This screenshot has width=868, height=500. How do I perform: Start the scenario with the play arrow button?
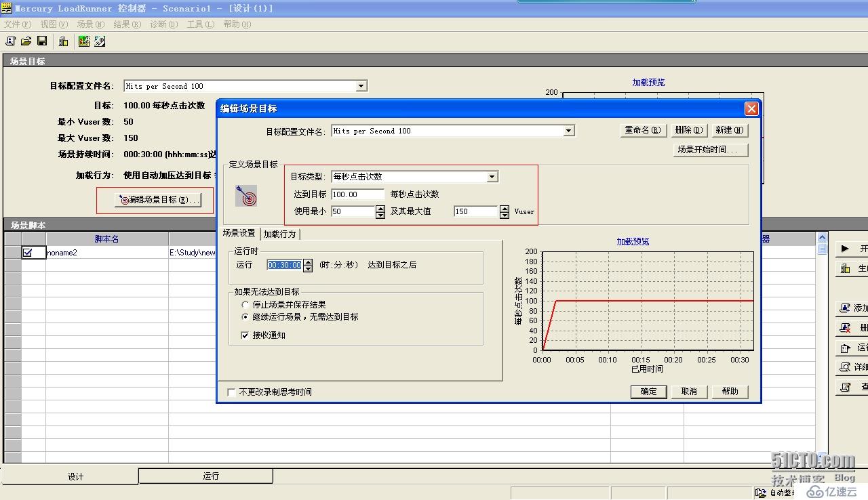(852, 249)
